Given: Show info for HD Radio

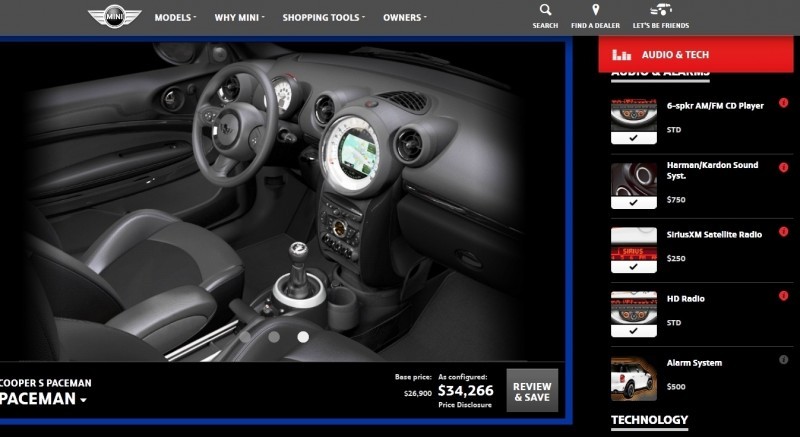Looking at the screenshot, I should pyautogui.click(x=784, y=296).
